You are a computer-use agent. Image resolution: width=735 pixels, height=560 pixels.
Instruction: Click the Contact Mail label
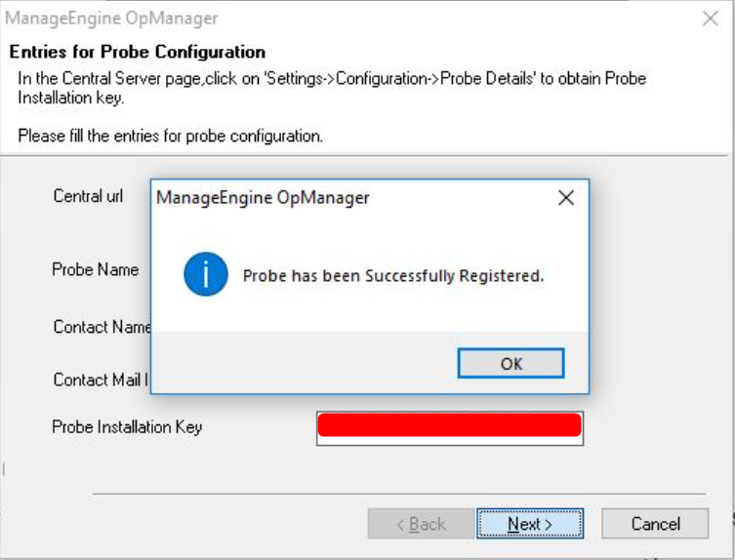[100, 380]
